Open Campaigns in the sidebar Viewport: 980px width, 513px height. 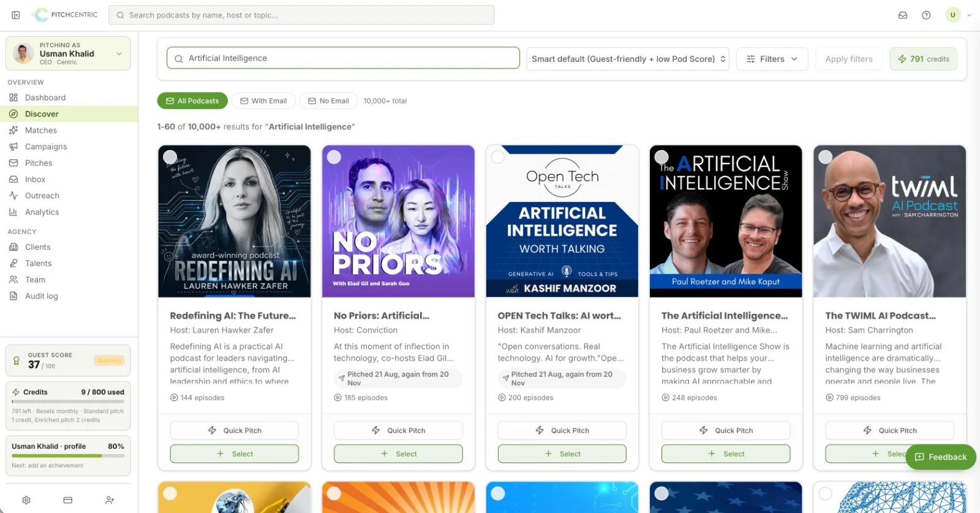[x=46, y=146]
